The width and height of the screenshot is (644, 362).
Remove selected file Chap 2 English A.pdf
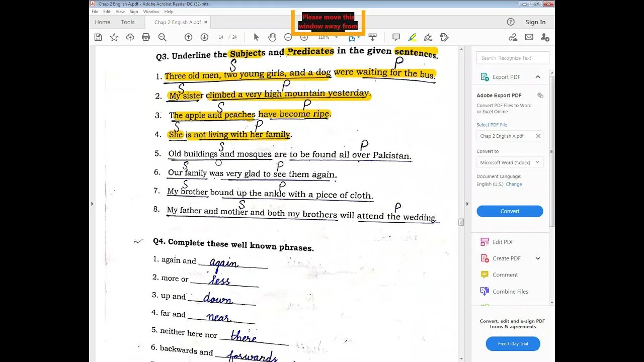tap(538, 136)
